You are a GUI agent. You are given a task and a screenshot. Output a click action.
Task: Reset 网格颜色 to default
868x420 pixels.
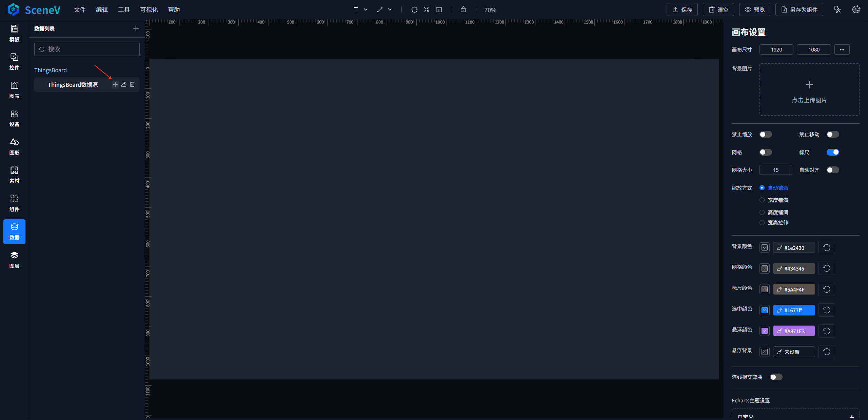827,268
